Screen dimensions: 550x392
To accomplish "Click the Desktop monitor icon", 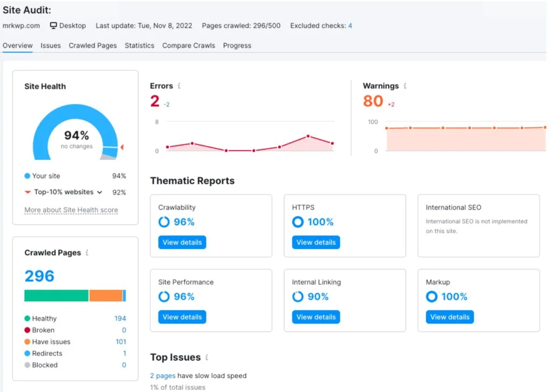I will [x=53, y=26].
